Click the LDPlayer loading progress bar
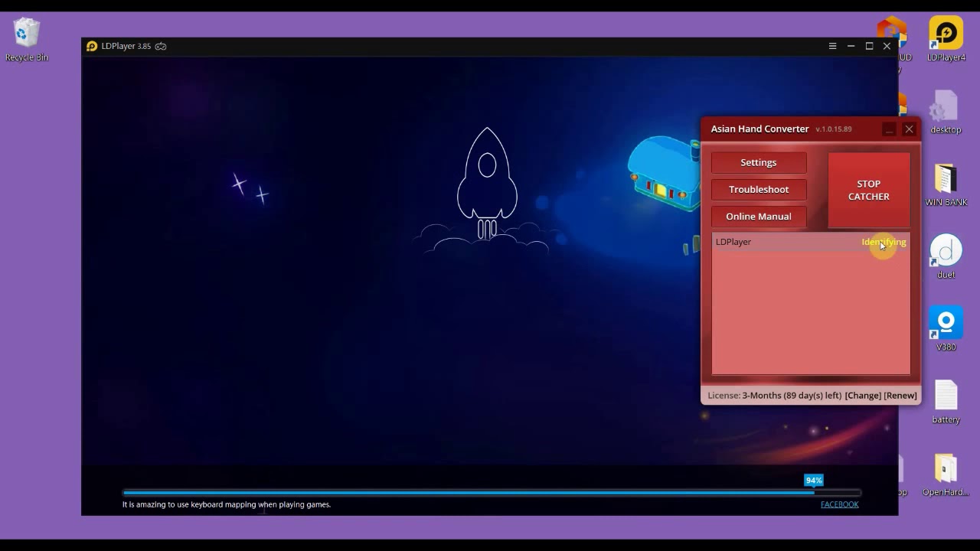 (x=492, y=493)
